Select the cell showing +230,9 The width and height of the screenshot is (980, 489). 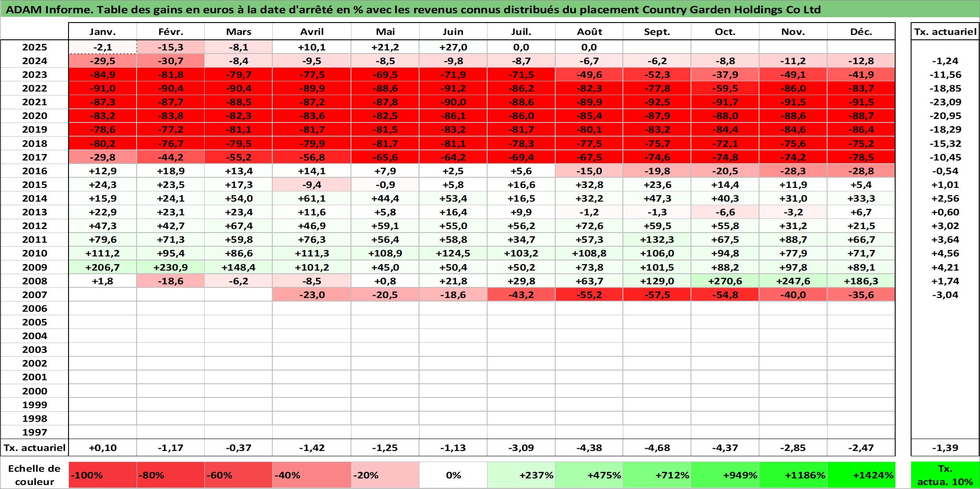171,267
